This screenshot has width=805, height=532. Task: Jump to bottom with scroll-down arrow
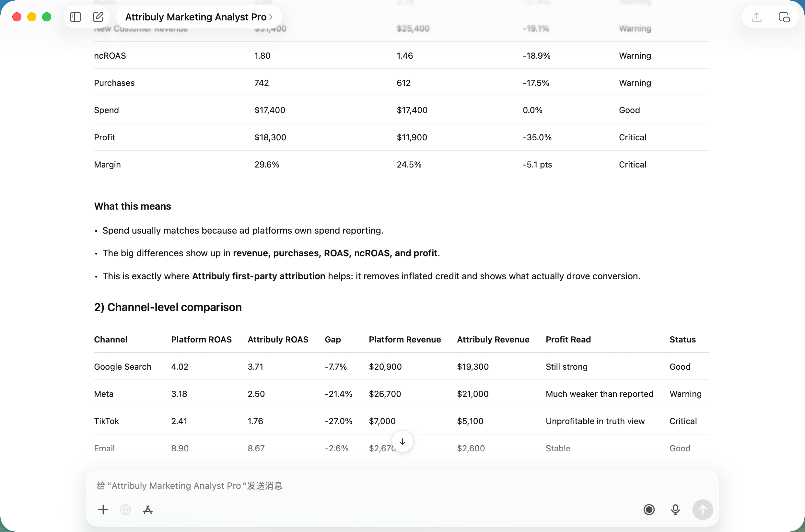click(402, 441)
